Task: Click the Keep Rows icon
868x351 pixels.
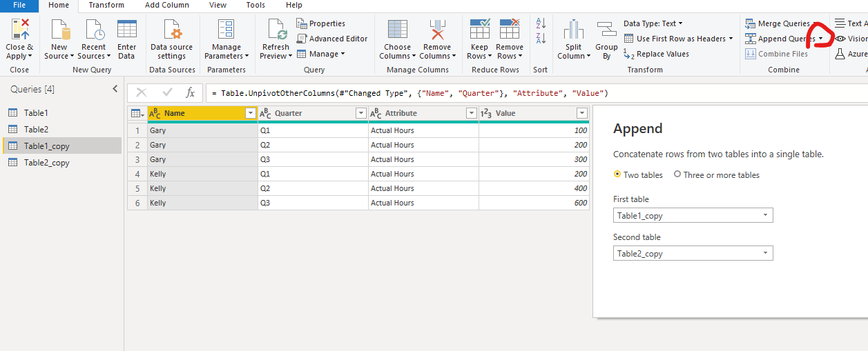Action: [479, 30]
